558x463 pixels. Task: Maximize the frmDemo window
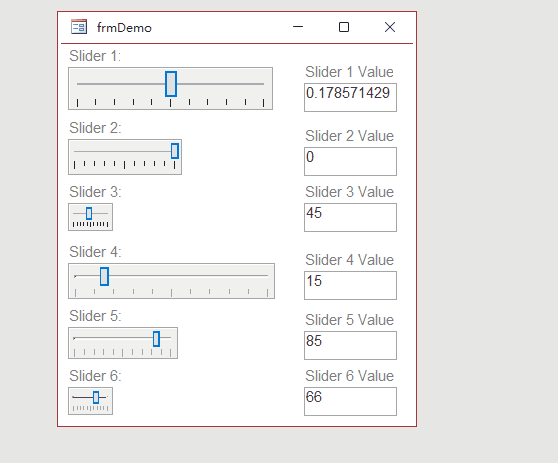pyautogui.click(x=344, y=27)
